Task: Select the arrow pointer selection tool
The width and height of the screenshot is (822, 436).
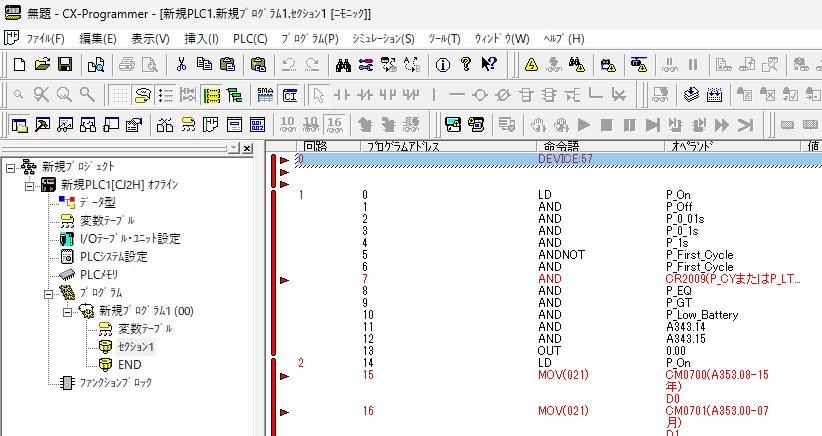Action: click(317, 95)
